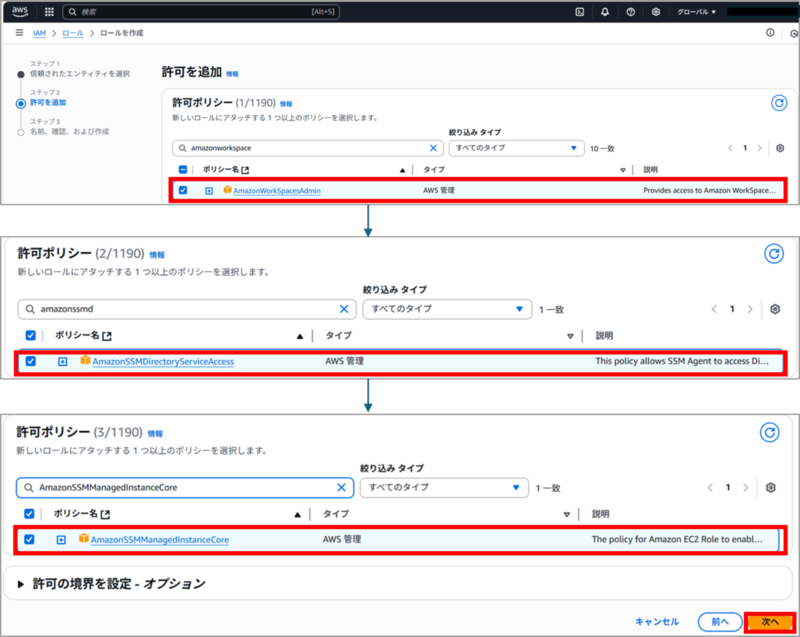
Task: Click the 前へ button
Action: (x=720, y=622)
